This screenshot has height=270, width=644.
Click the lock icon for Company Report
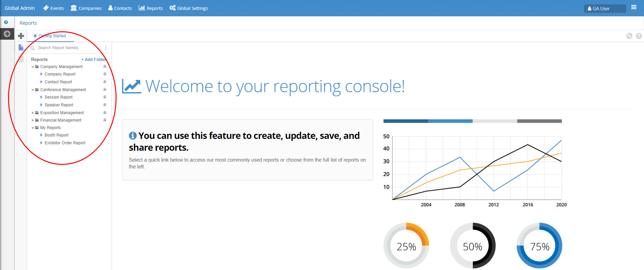click(x=105, y=74)
